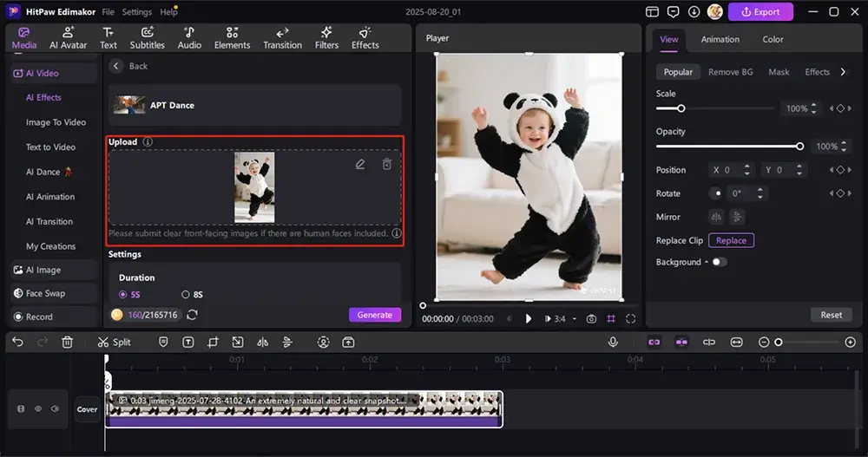This screenshot has height=457, width=868.
Task: Show the Upload info tooltip icon
Action: 148,141
